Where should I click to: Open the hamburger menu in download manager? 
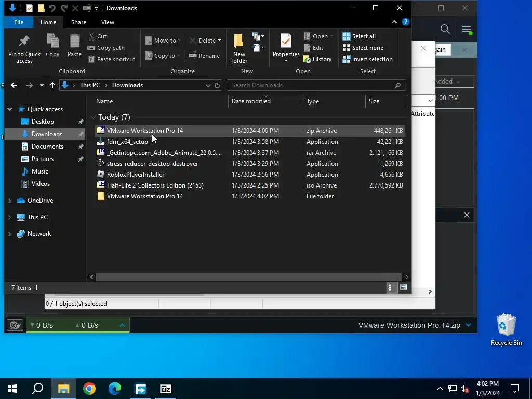(x=467, y=30)
